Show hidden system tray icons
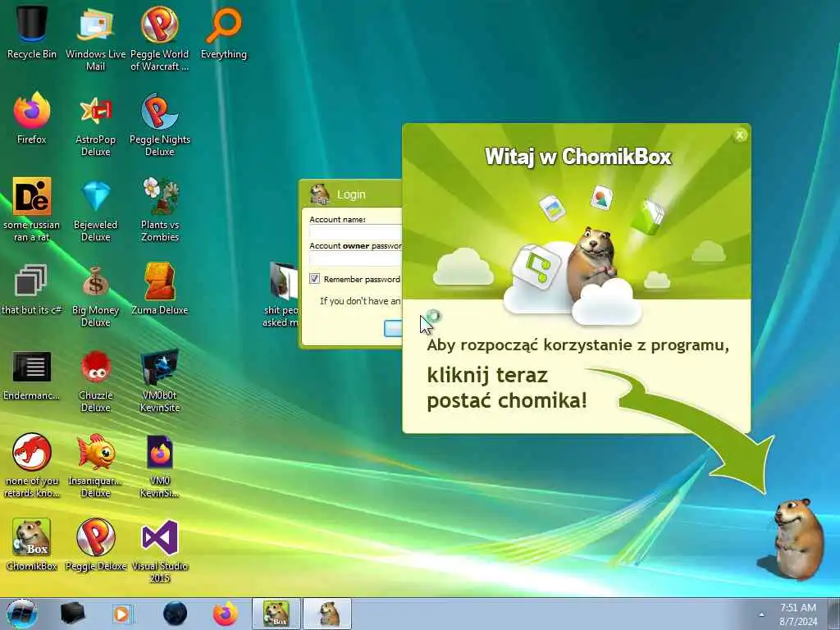840x630 pixels. (761, 614)
